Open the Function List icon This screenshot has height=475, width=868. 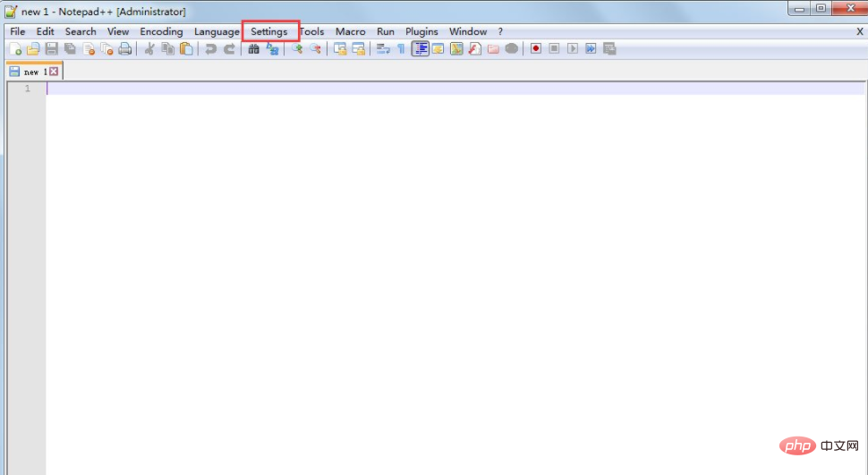tap(474, 48)
